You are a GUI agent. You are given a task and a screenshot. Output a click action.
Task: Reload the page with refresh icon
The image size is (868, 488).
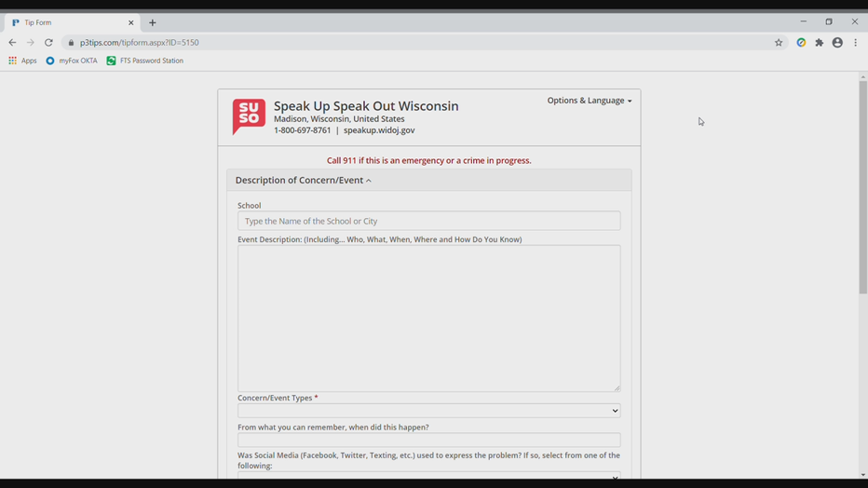48,43
